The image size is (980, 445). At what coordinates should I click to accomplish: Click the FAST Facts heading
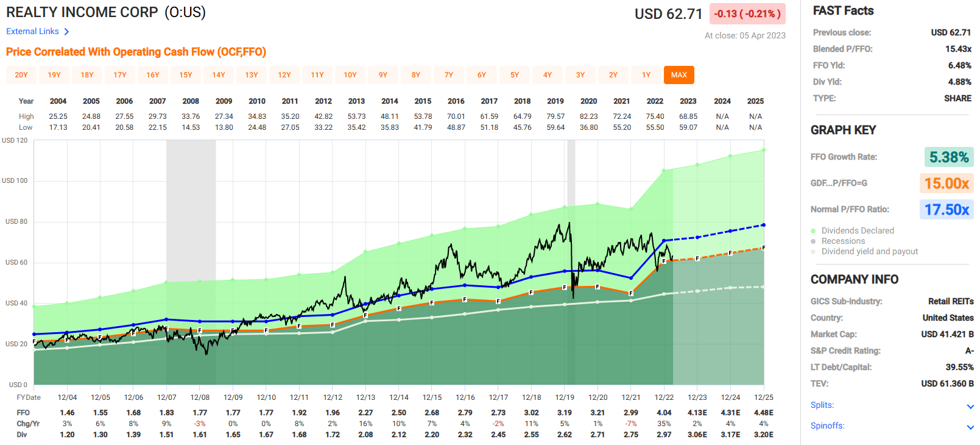click(x=843, y=10)
